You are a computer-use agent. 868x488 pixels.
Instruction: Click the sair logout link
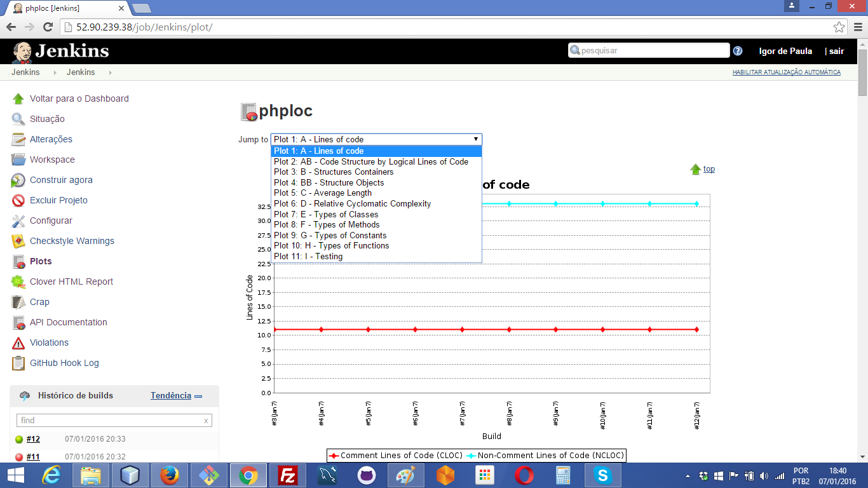836,51
